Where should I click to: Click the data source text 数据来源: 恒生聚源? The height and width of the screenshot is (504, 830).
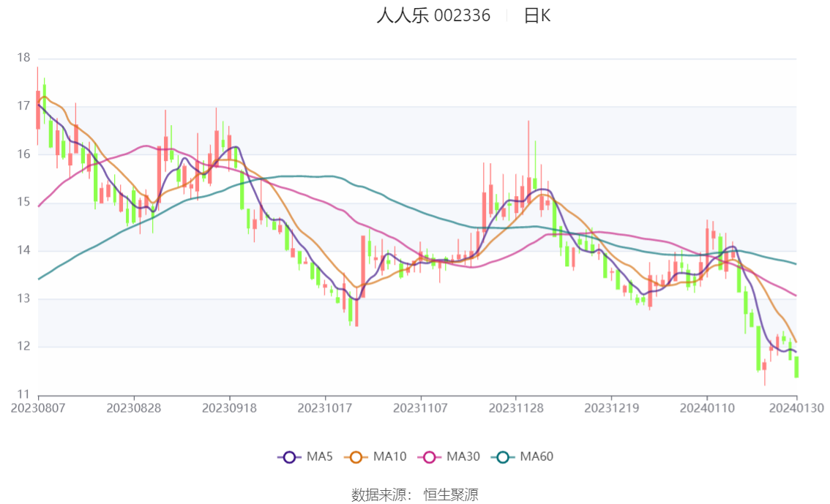[415, 495]
